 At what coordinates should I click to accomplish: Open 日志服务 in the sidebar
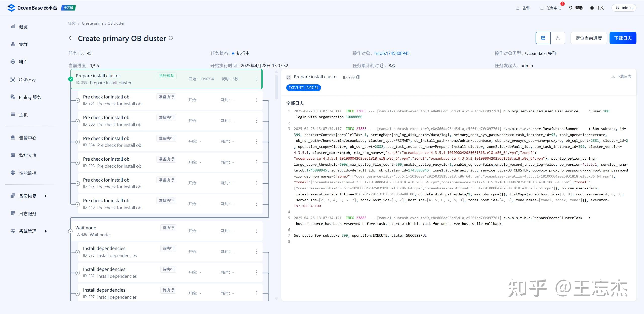pyautogui.click(x=27, y=213)
